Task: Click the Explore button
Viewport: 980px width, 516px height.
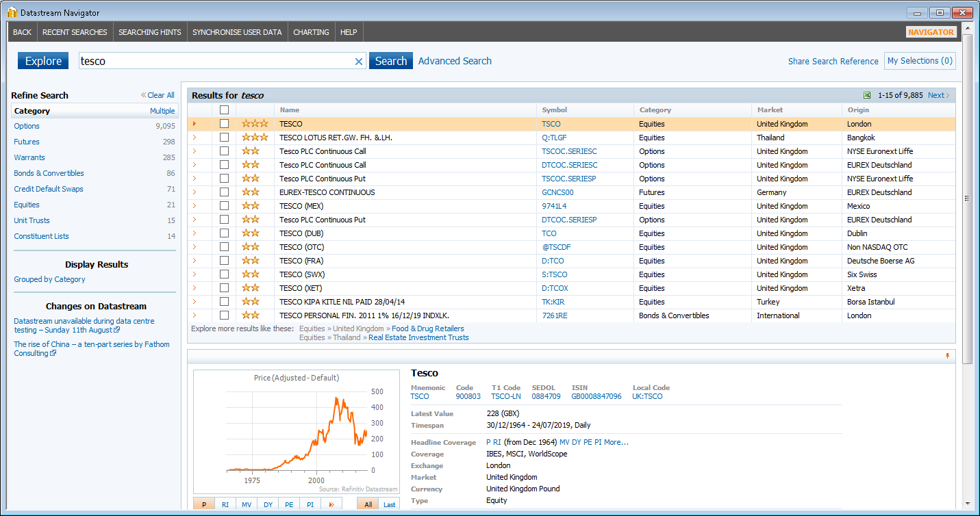Action: (43, 61)
